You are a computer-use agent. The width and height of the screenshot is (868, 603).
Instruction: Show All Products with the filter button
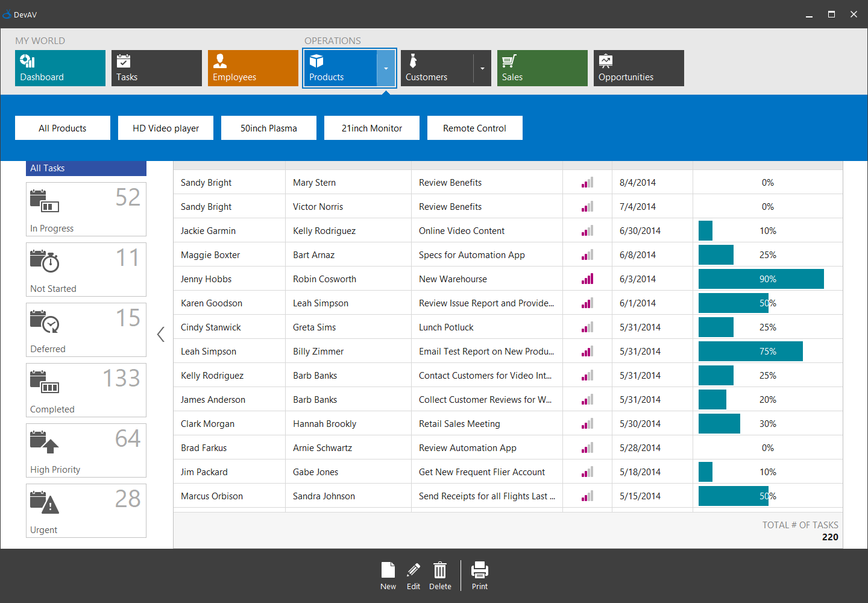point(62,128)
